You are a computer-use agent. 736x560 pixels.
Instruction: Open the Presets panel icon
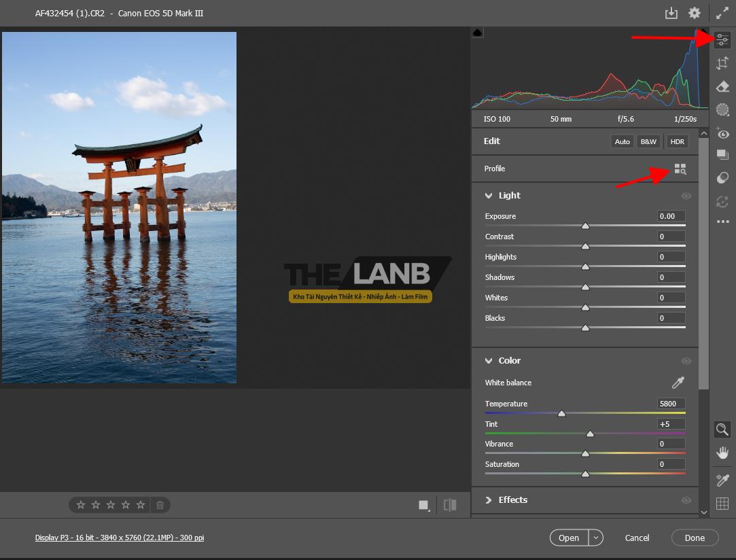click(x=722, y=178)
